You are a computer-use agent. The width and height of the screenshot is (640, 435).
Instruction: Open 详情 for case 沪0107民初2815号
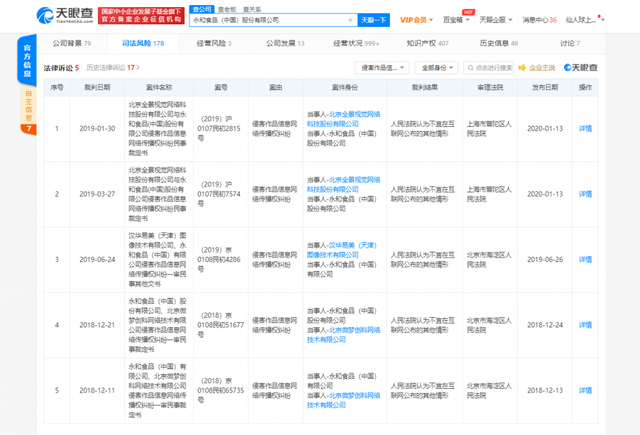(x=585, y=129)
